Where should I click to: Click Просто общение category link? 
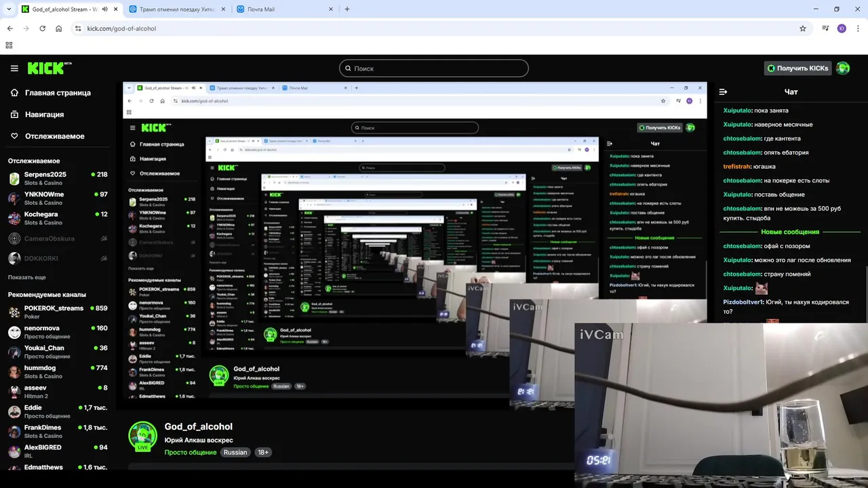190,452
